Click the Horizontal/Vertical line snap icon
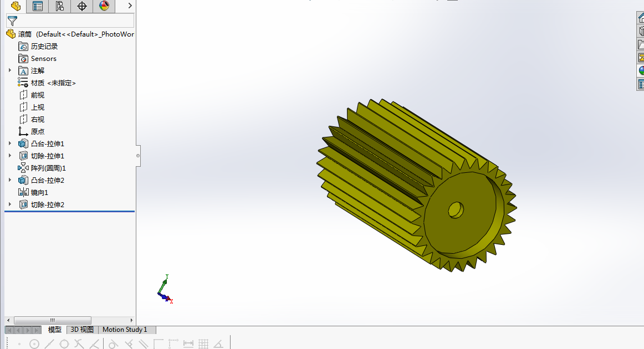Screen dimensions: 644x349 point(159,344)
